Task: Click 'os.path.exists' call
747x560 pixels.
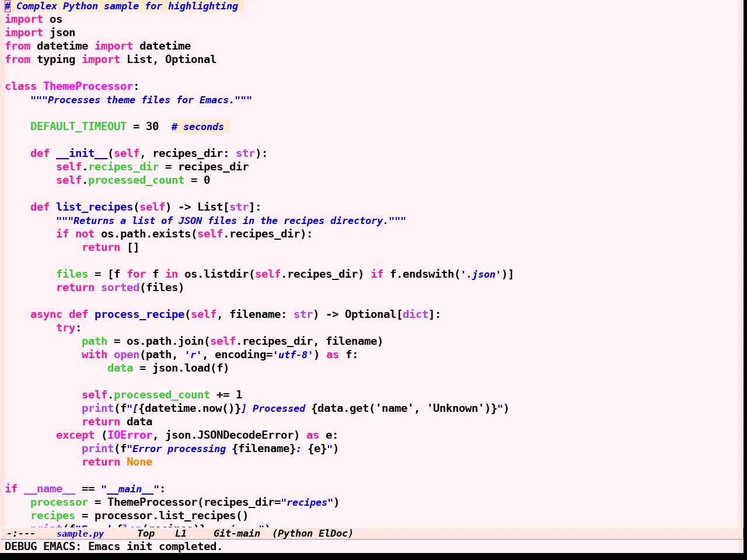Action: pos(146,234)
